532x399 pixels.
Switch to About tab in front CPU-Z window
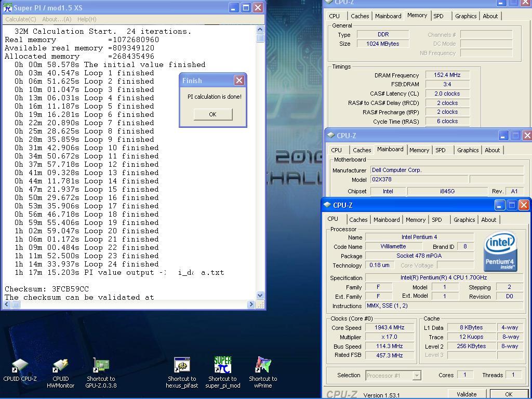tap(488, 220)
